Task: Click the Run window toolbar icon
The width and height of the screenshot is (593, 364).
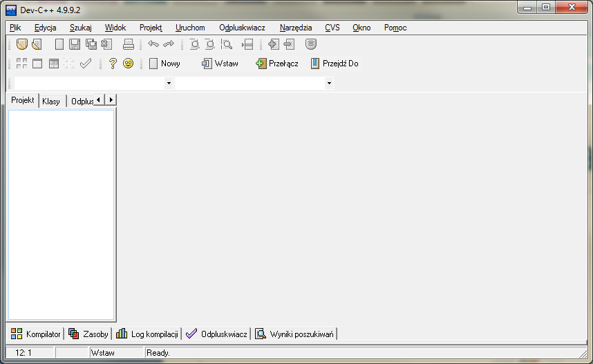Action: [37, 63]
